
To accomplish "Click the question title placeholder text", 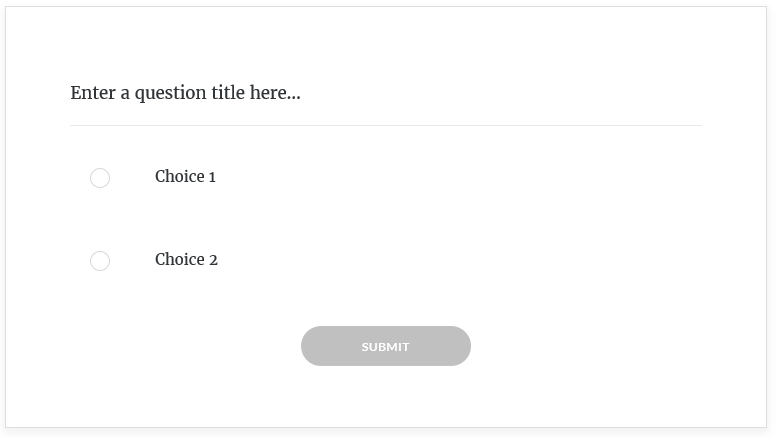I will coord(185,93).
